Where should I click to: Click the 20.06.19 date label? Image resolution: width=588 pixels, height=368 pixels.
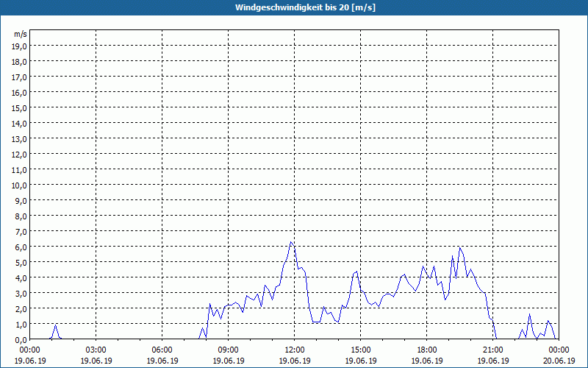(559, 361)
